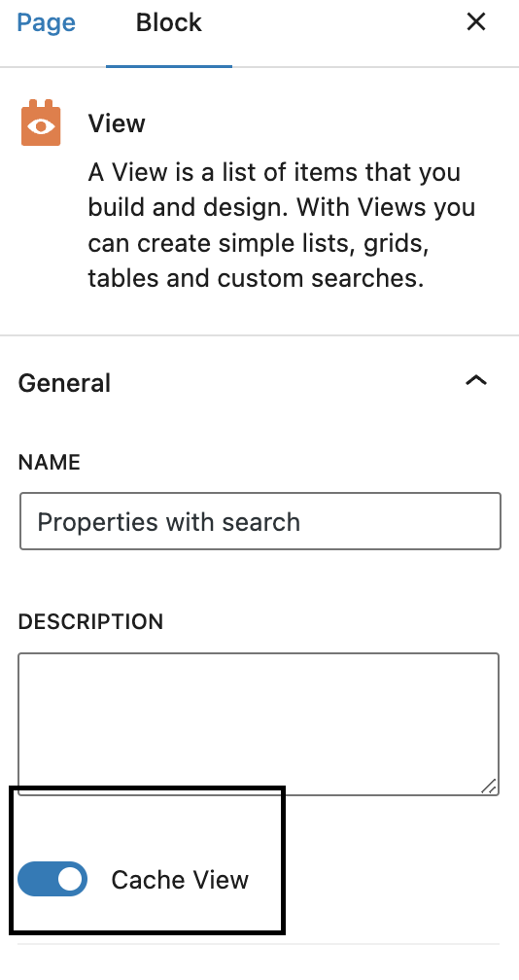Close the settings sidebar with X

(x=476, y=21)
